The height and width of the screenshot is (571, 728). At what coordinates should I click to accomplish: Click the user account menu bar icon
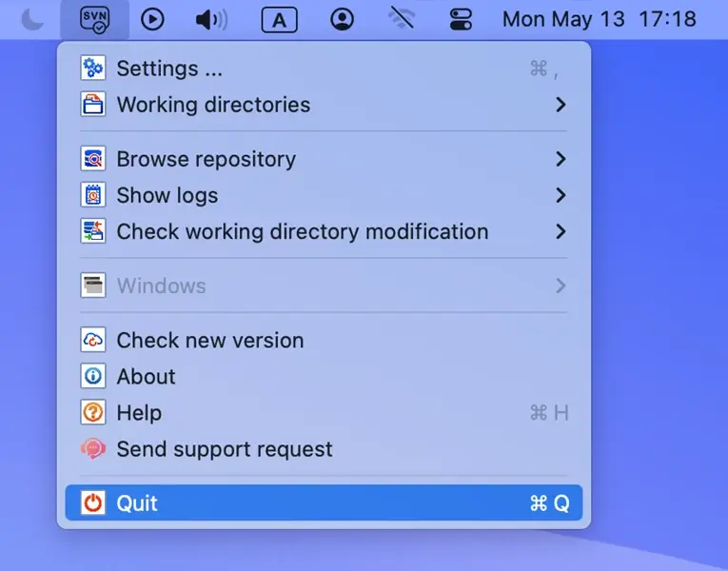(343, 19)
